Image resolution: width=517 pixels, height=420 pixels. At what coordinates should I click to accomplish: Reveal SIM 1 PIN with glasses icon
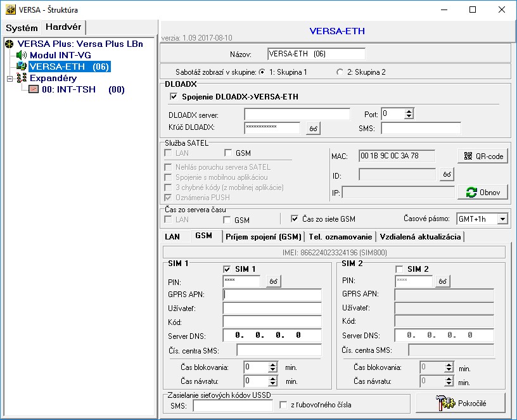(272, 281)
